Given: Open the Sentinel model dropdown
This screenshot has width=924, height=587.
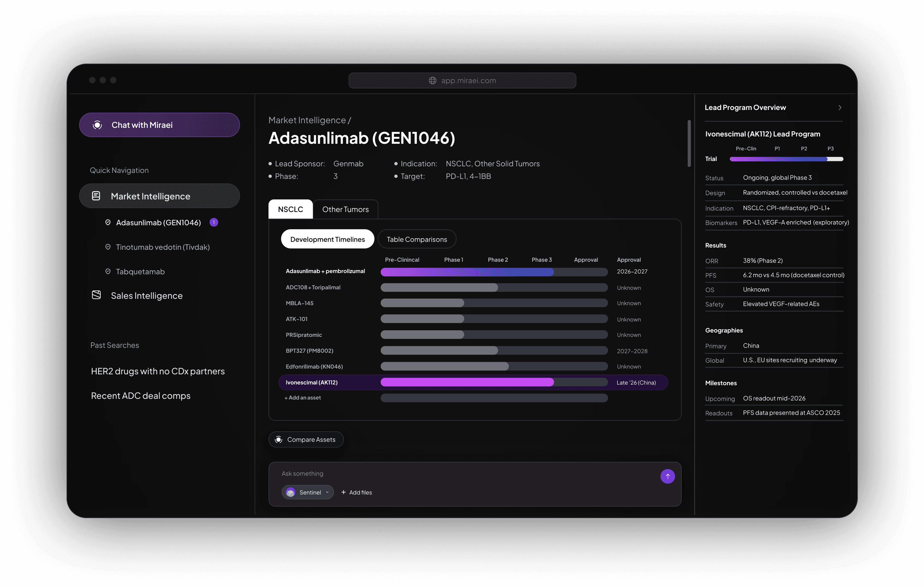Looking at the screenshot, I should coord(327,492).
